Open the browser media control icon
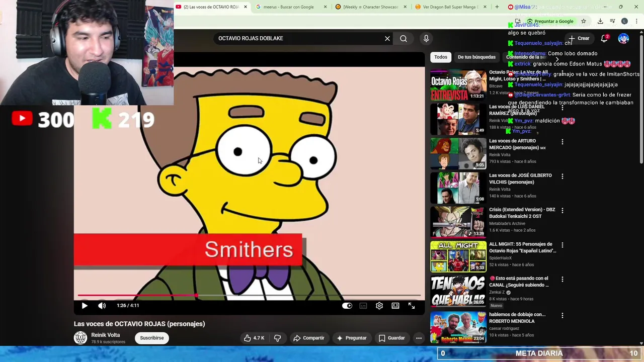 coord(612,21)
